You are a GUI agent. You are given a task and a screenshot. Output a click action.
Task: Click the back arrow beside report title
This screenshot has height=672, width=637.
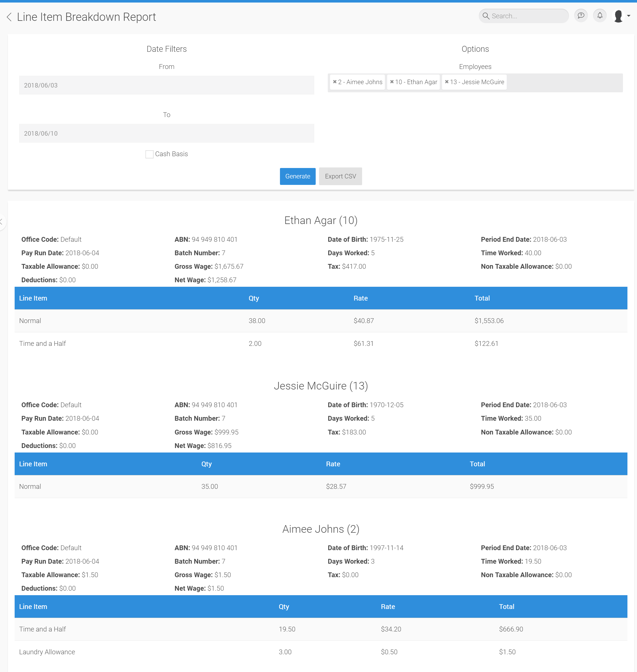click(x=9, y=17)
